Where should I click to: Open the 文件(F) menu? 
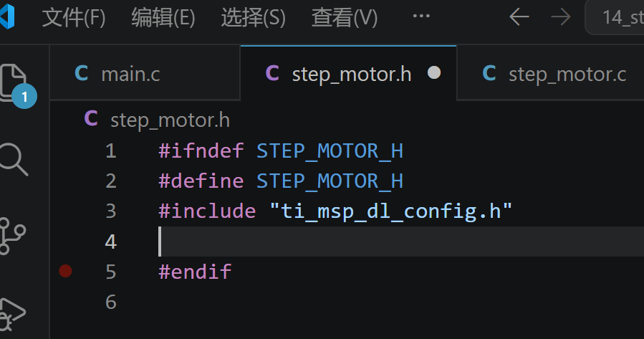click(x=74, y=18)
